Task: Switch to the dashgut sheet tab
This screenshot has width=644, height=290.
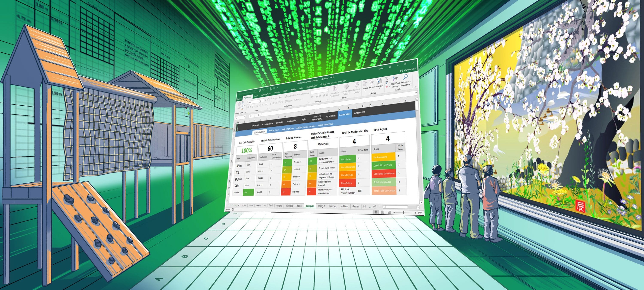Action: (321, 206)
